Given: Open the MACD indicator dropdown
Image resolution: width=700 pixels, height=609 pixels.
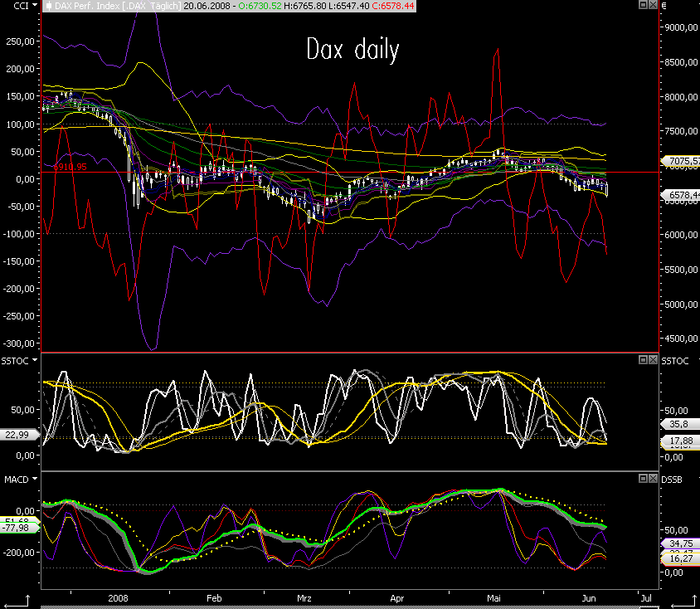Looking at the screenshot, I should [35, 479].
